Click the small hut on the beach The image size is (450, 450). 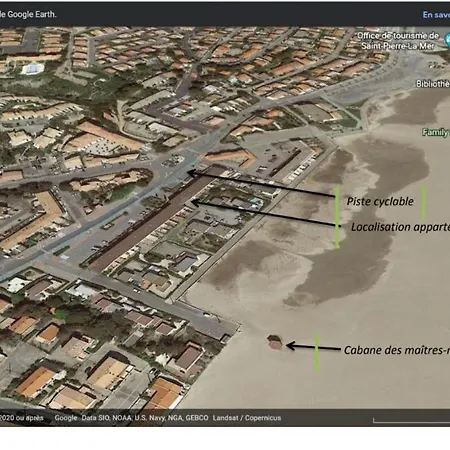[x=275, y=342]
